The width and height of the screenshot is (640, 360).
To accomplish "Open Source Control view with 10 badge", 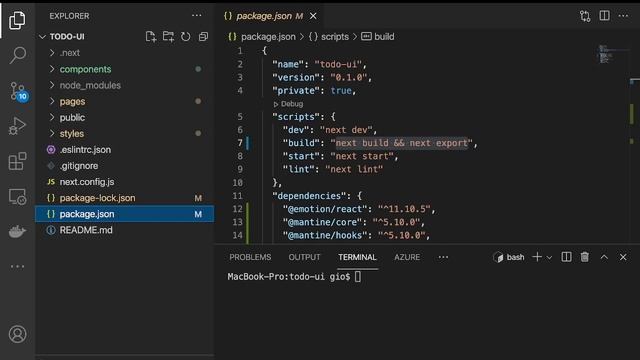I will coord(18,91).
